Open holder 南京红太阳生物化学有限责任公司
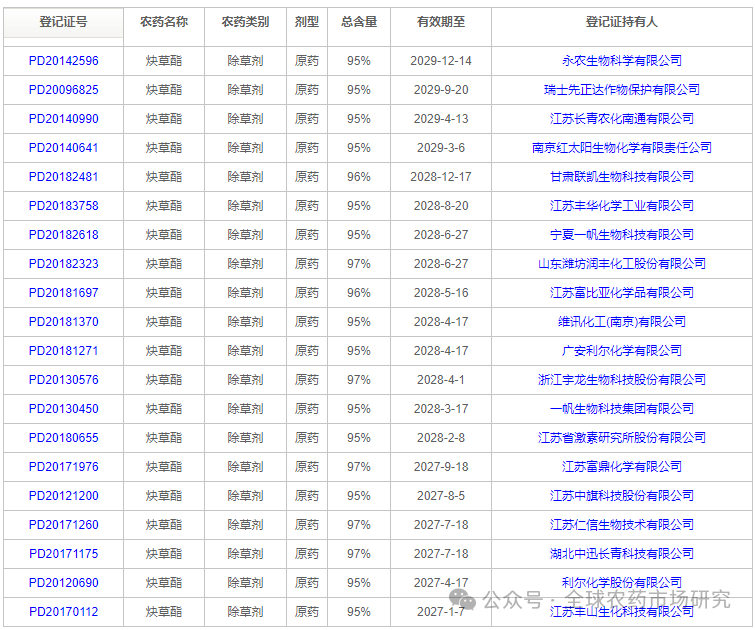This screenshot has width=755, height=630. coord(622,148)
